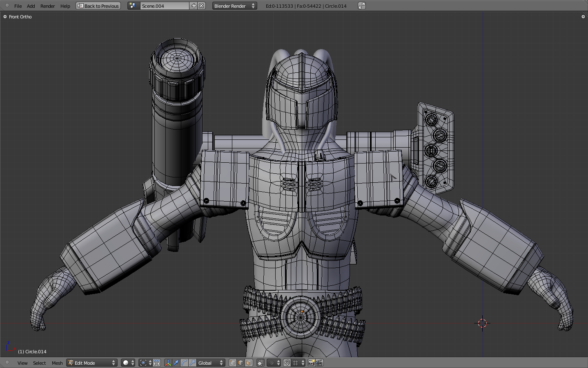Image resolution: width=588 pixels, height=368 pixels.
Task: Add a new scene with plus icon
Action: coord(194,6)
